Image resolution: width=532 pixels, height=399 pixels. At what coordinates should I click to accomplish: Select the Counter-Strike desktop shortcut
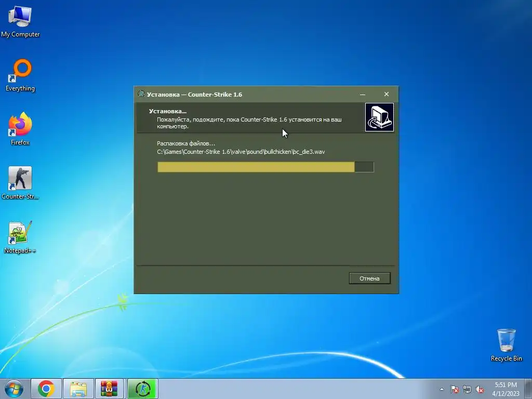click(20, 183)
